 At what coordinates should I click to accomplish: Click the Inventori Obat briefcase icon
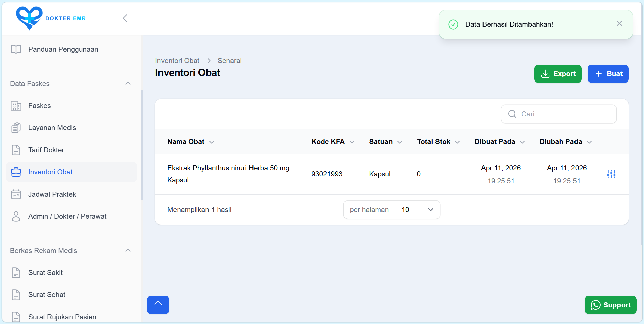tap(16, 172)
